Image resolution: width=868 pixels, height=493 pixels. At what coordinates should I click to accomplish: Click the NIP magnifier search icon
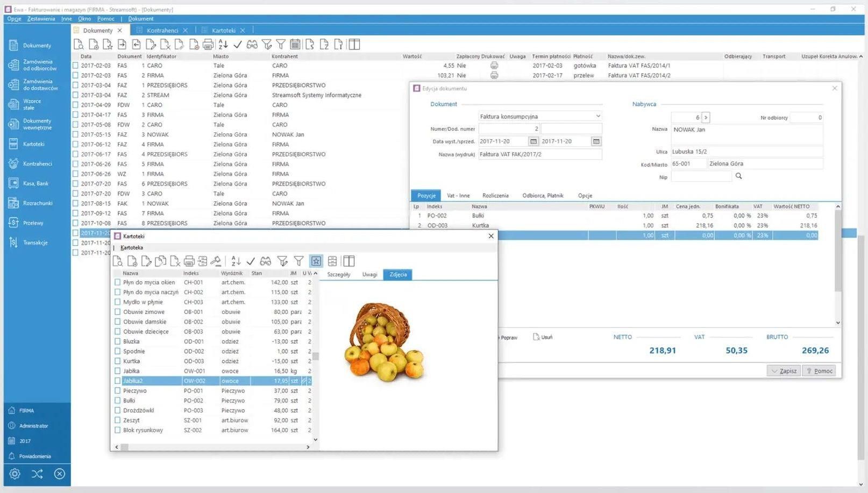(x=738, y=176)
